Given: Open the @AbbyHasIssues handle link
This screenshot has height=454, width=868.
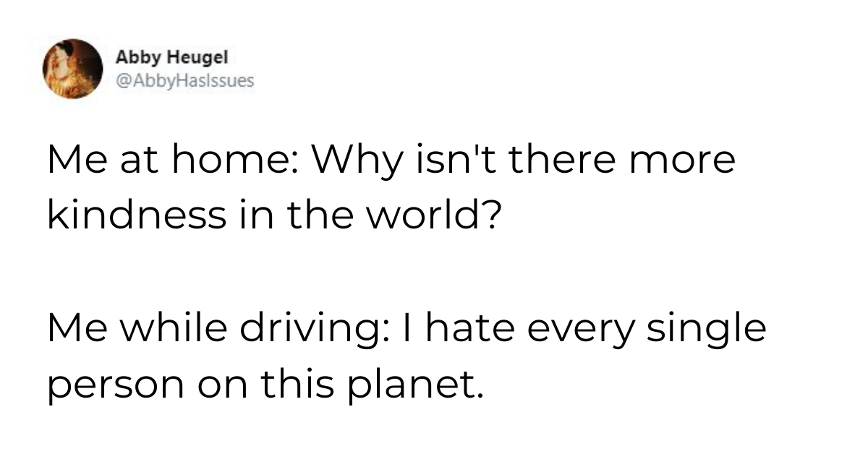Looking at the screenshot, I should point(184,81).
